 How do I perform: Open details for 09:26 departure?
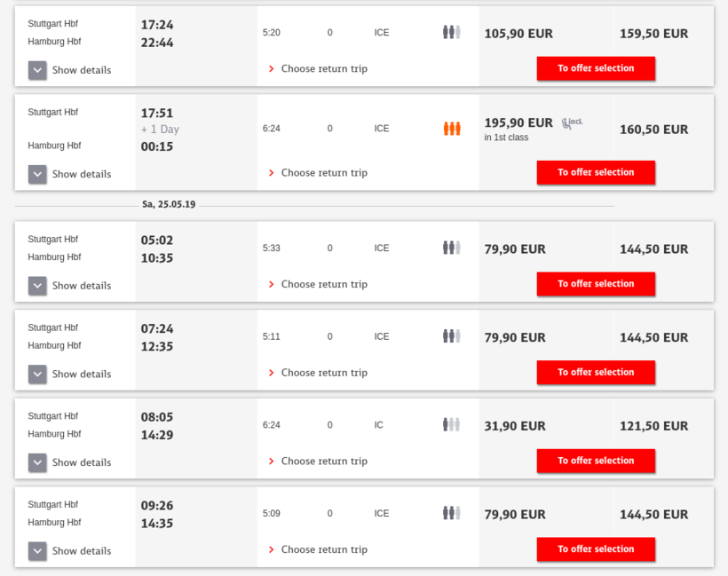(x=37, y=550)
